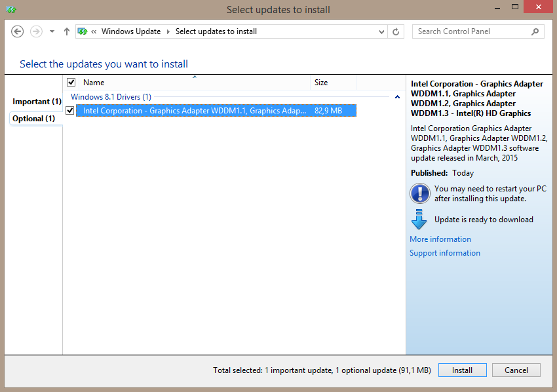Click the Published: Today text
557x392 pixels.
[442, 173]
